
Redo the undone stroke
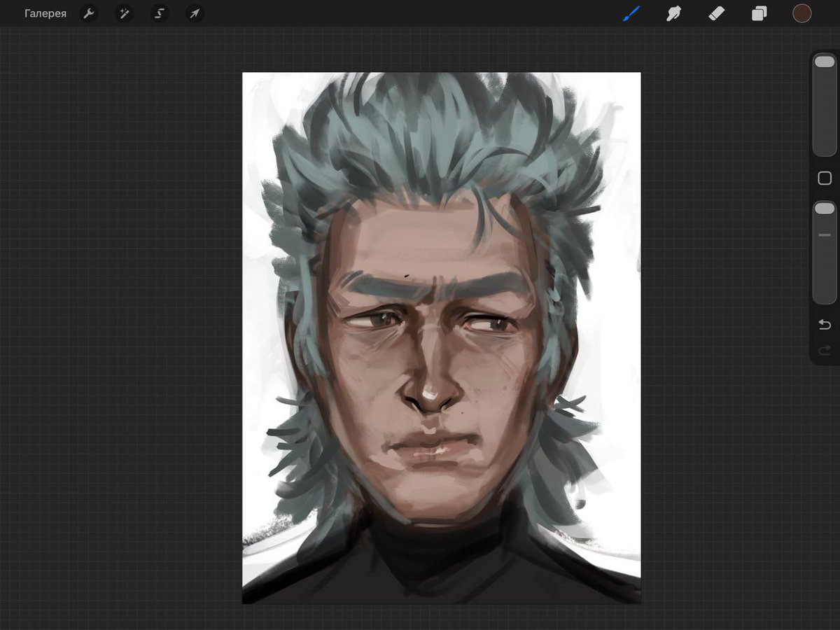pos(825,350)
